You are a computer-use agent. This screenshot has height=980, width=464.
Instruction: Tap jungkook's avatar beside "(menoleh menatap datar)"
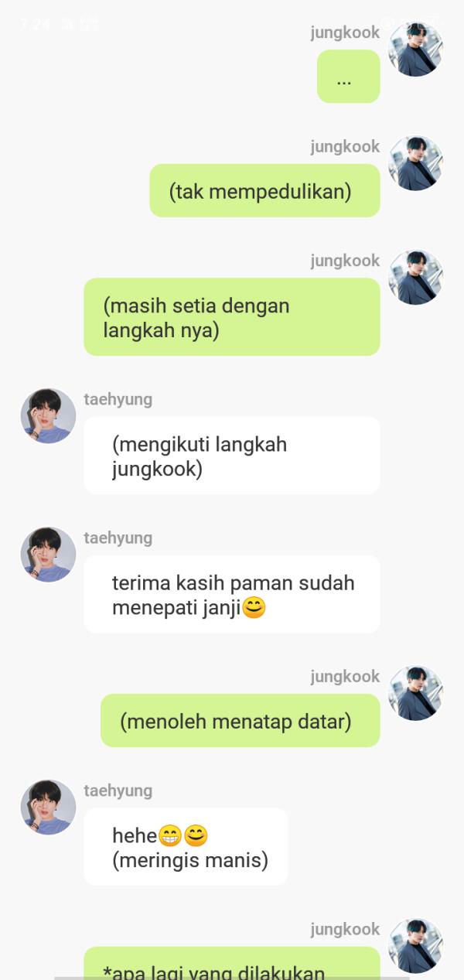[x=415, y=693]
